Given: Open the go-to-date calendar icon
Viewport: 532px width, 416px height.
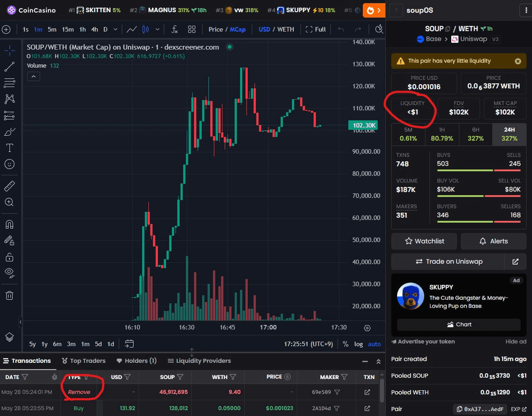Looking at the screenshot, I should click(129, 344).
